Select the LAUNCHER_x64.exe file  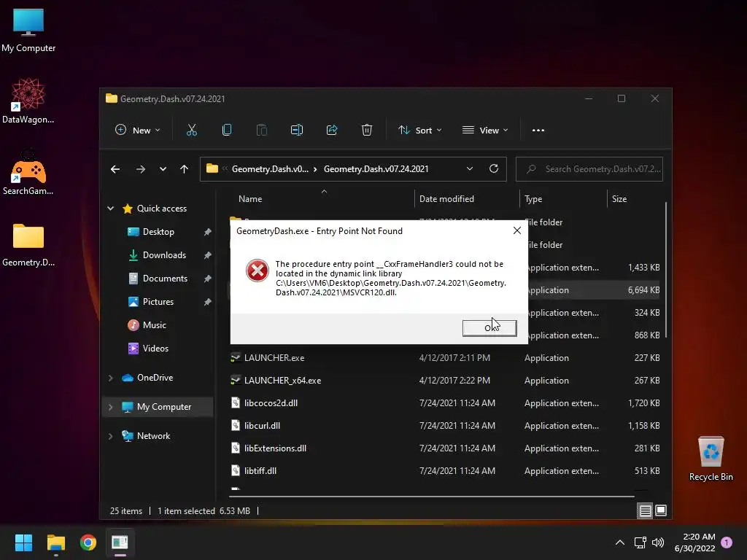pyautogui.click(x=282, y=381)
